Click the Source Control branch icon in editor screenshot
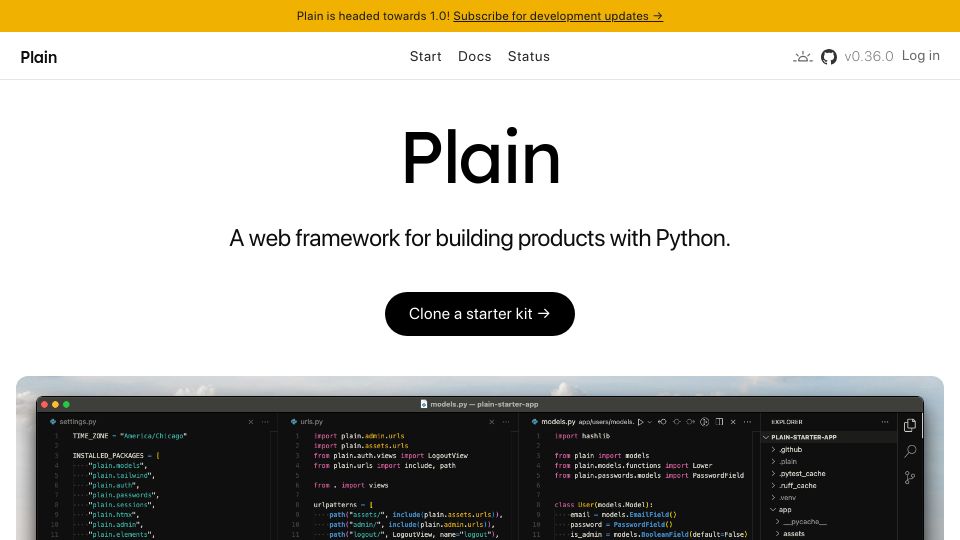The height and width of the screenshot is (540, 960). click(x=910, y=478)
